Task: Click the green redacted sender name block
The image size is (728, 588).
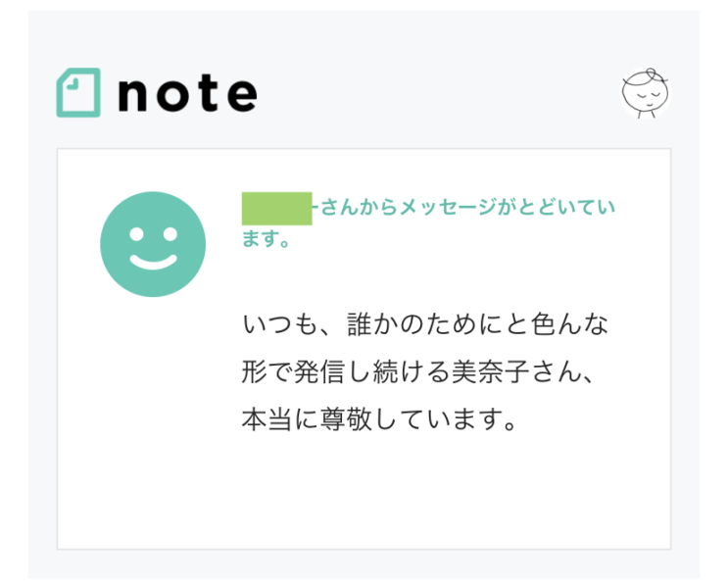Action: click(x=276, y=209)
